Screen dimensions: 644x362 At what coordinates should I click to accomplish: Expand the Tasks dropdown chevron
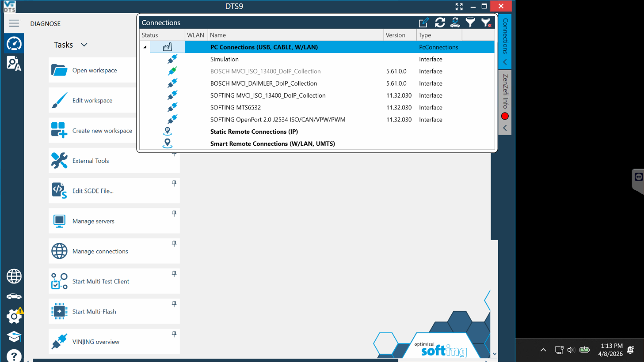(84, 45)
